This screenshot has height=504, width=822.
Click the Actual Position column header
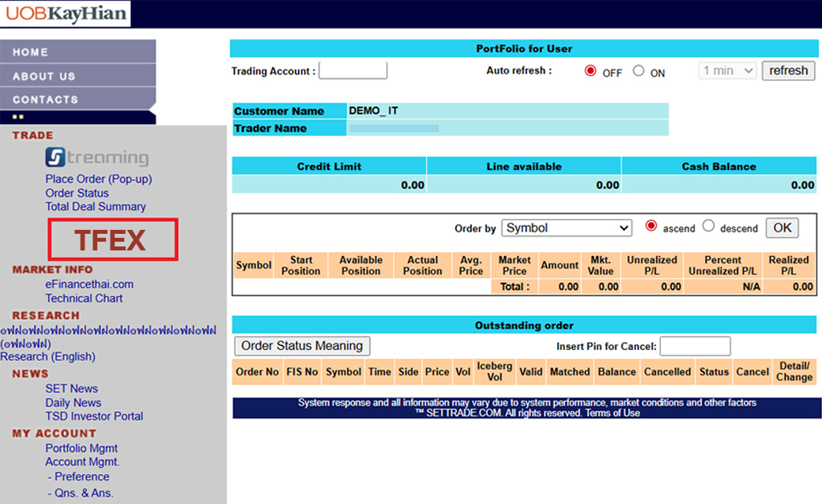[423, 265]
